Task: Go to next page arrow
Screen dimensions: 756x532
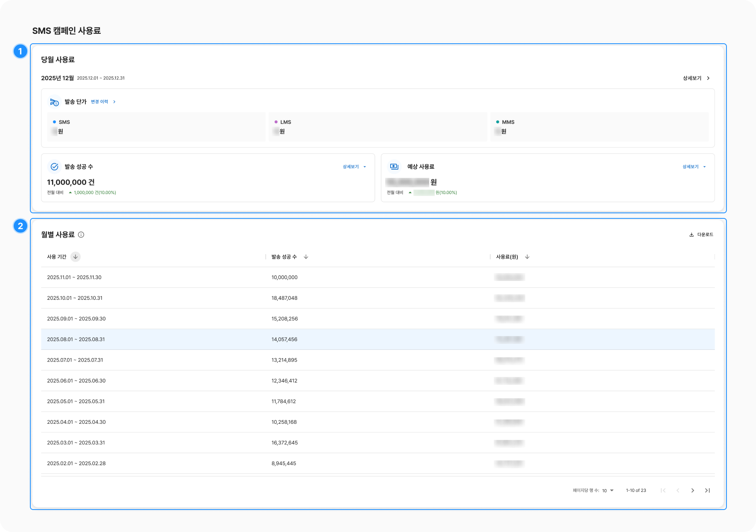Action: click(x=693, y=491)
